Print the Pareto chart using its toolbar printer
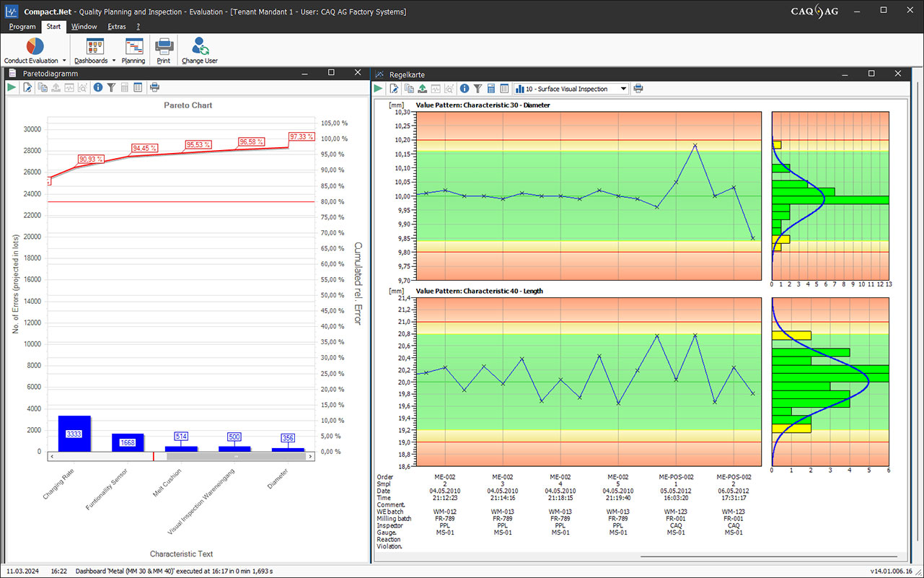This screenshot has width=924, height=578. tap(154, 88)
